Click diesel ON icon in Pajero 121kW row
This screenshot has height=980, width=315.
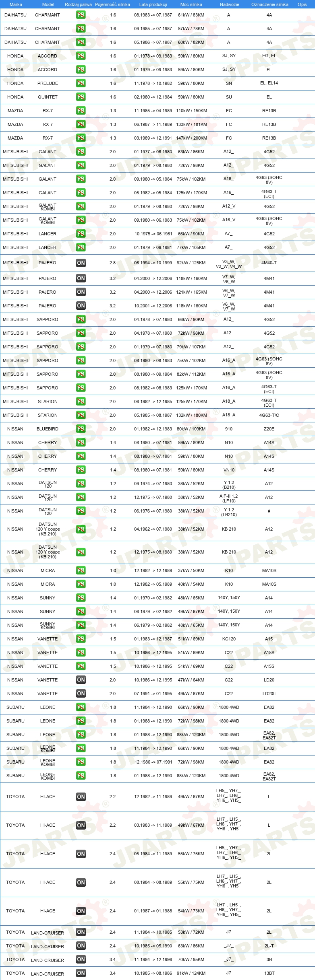81,292
